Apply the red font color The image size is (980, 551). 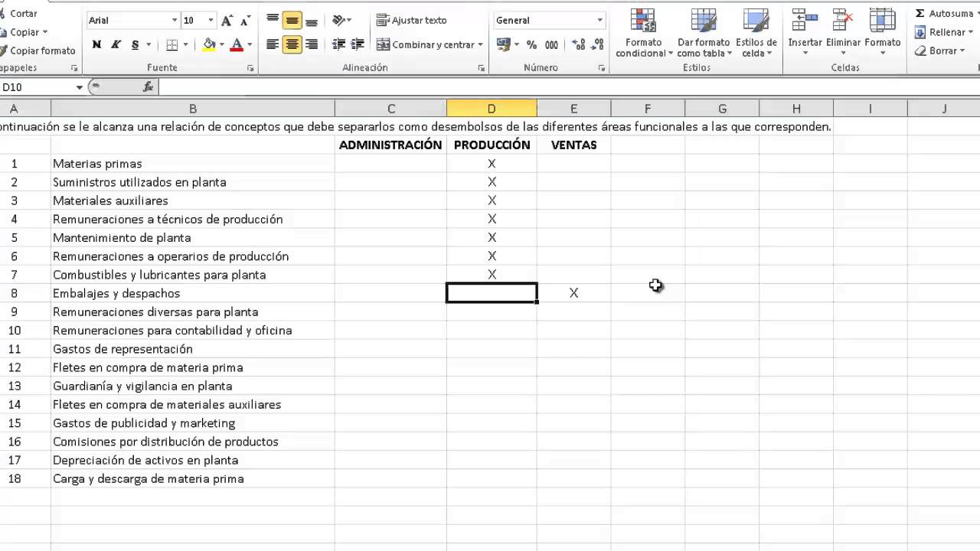[x=237, y=45]
